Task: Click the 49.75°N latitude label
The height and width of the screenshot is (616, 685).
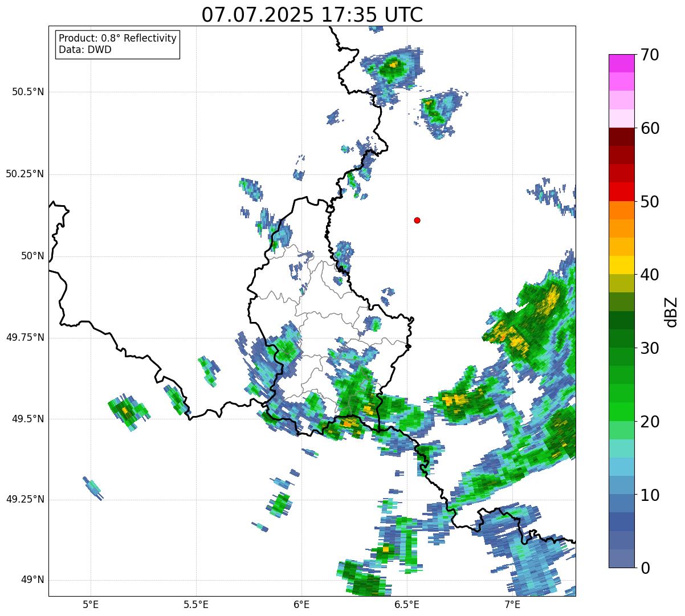Action: tap(25, 337)
